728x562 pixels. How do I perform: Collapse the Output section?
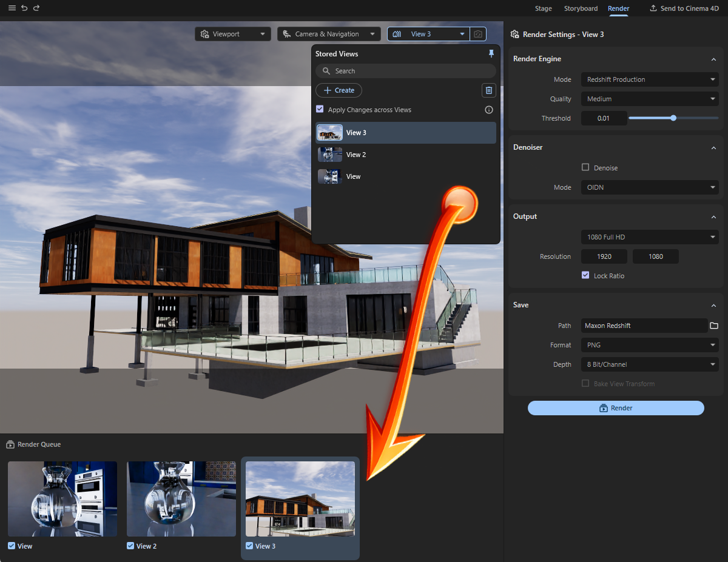pyautogui.click(x=713, y=216)
